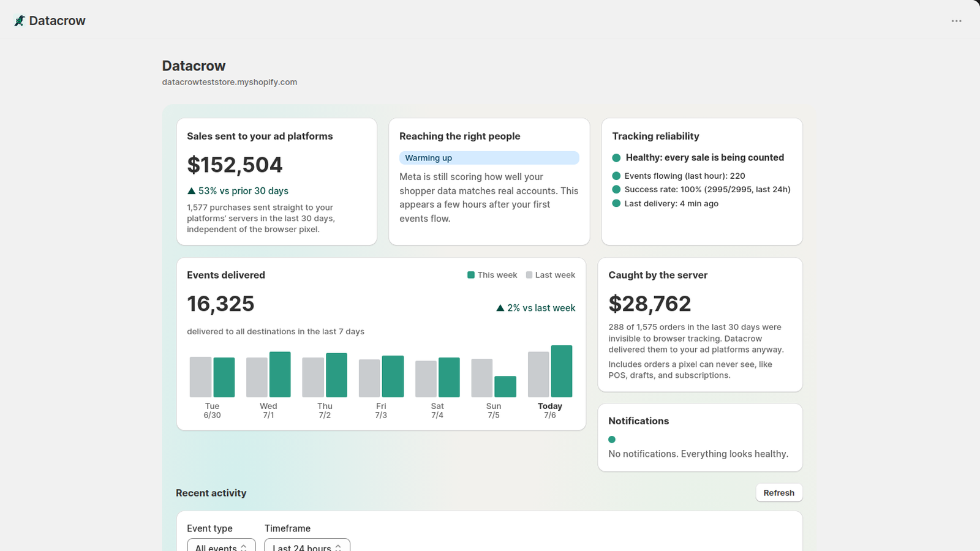Click Success rate: 100% line

point(707,190)
